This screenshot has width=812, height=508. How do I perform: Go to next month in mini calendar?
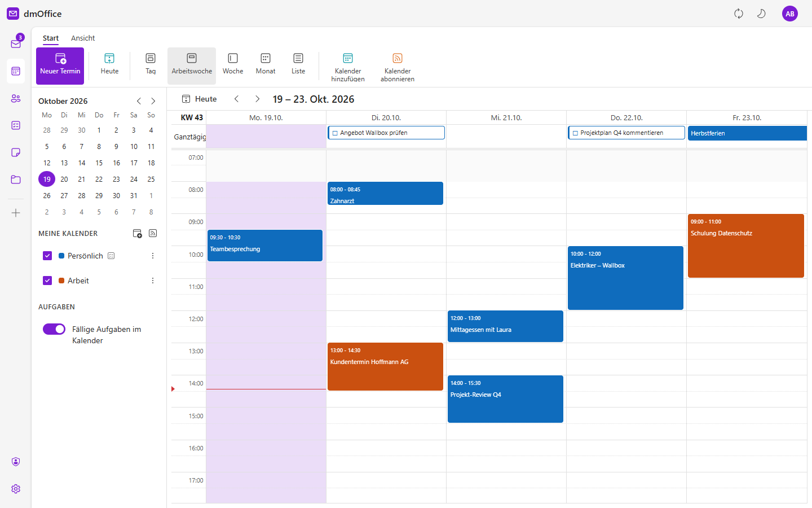tap(153, 101)
